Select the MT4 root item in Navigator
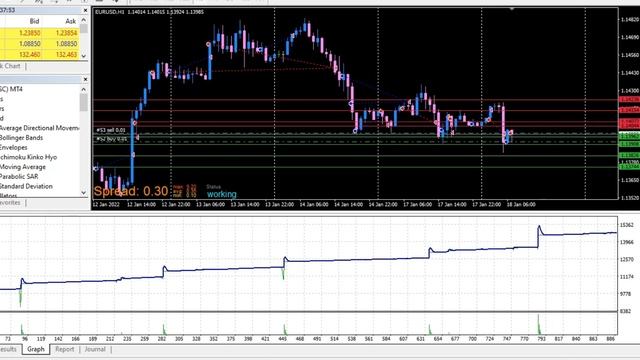Screen dimensions: 640x360 [x=11, y=89]
